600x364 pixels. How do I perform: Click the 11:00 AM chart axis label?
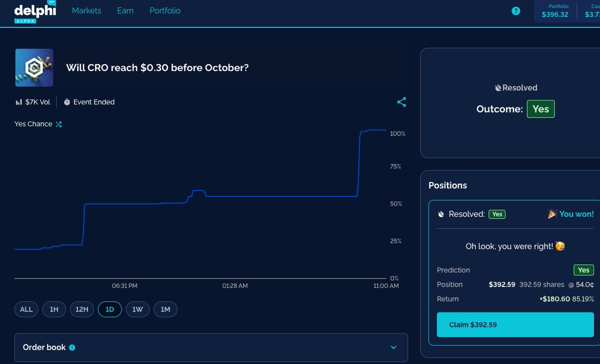pos(386,286)
